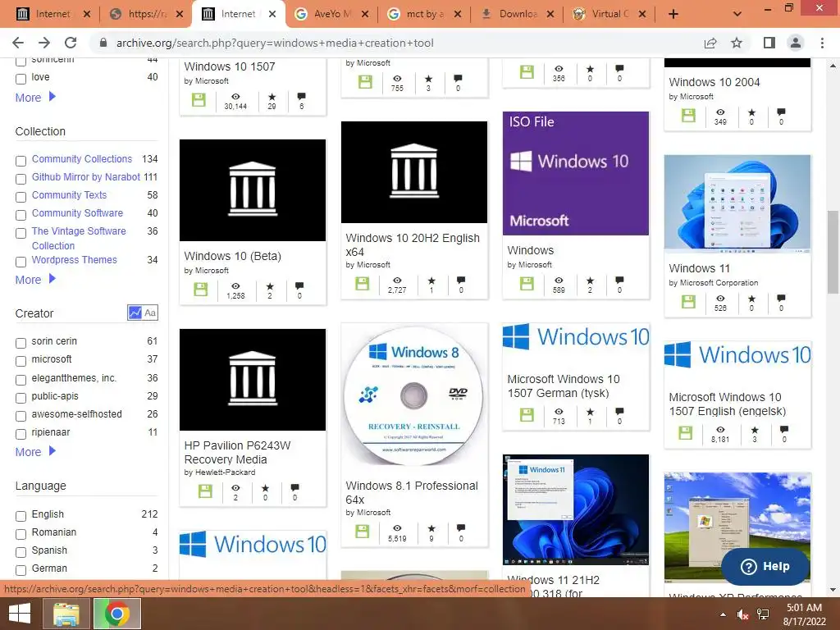Viewport: 840px width, 630px height.
Task: Click software icon on Windows 10 (Beta) card
Action: 200,290
